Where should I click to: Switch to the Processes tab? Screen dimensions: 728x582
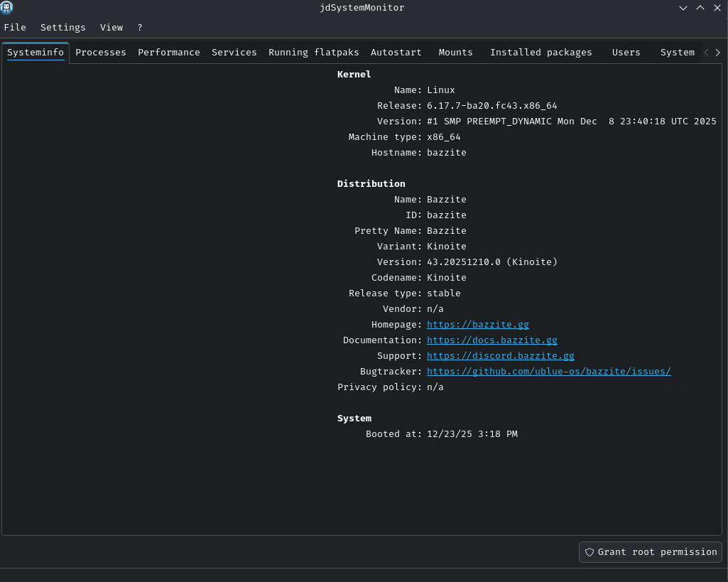(x=100, y=52)
